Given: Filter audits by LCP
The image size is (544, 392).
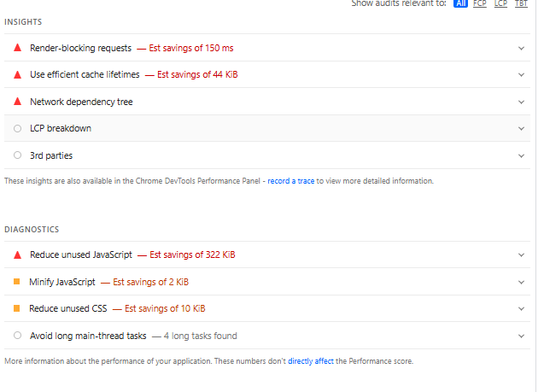Looking at the screenshot, I should pyautogui.click(x=500, y=3).
